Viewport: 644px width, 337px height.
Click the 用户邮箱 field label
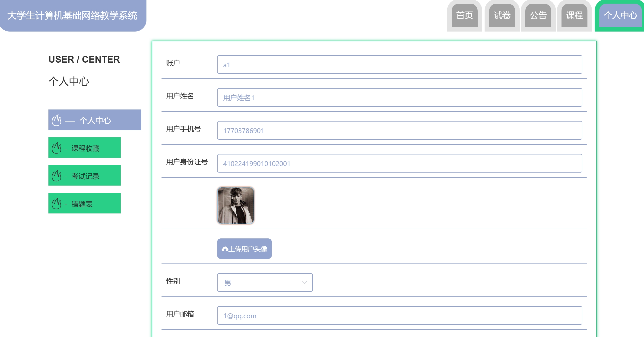point(180,314)
